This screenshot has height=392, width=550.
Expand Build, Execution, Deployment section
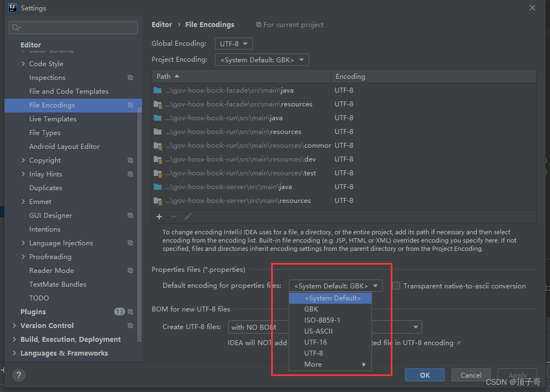(x=14, y=340)
